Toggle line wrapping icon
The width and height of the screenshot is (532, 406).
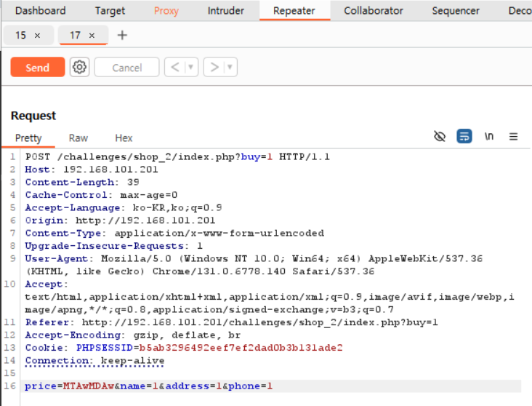(x=464, y=136)
